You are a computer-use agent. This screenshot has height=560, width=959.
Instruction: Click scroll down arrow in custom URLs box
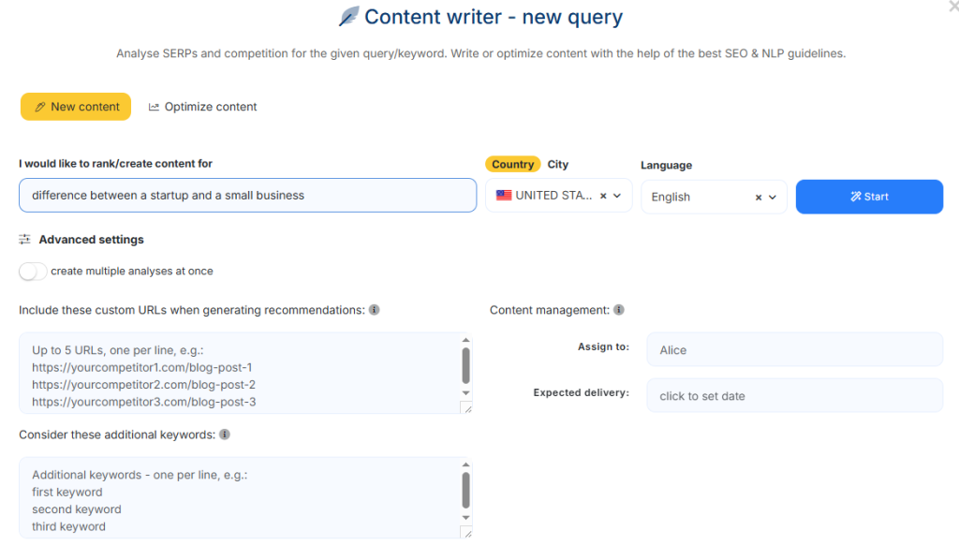(x=466, y=392)
